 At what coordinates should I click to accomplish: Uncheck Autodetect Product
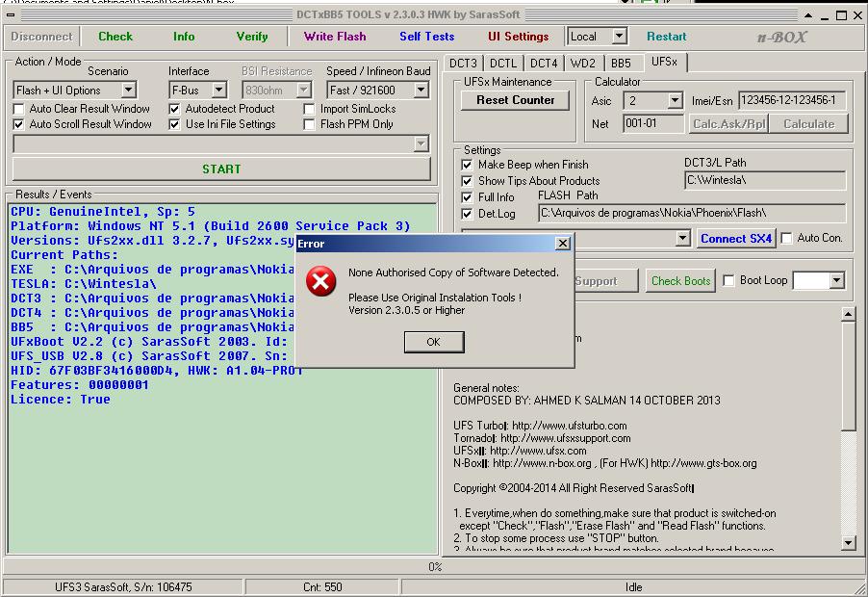pos(174,109)
